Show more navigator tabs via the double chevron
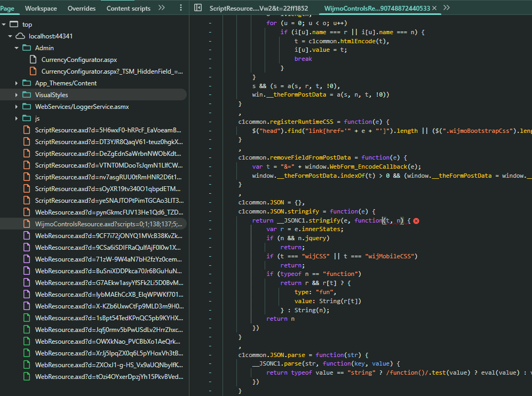This screenshot has height=396, width=532. (162, 8)
